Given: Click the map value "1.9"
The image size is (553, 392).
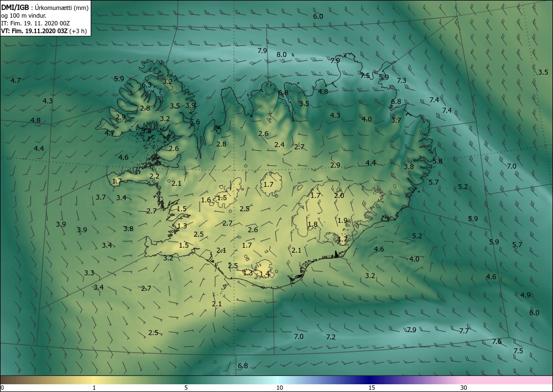Looking at the screenshot, I should tap(342, 221).
